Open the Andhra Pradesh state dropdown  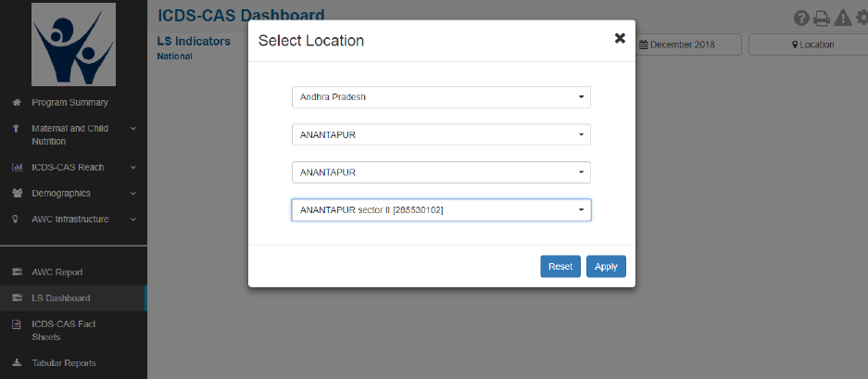pos(441,96)
